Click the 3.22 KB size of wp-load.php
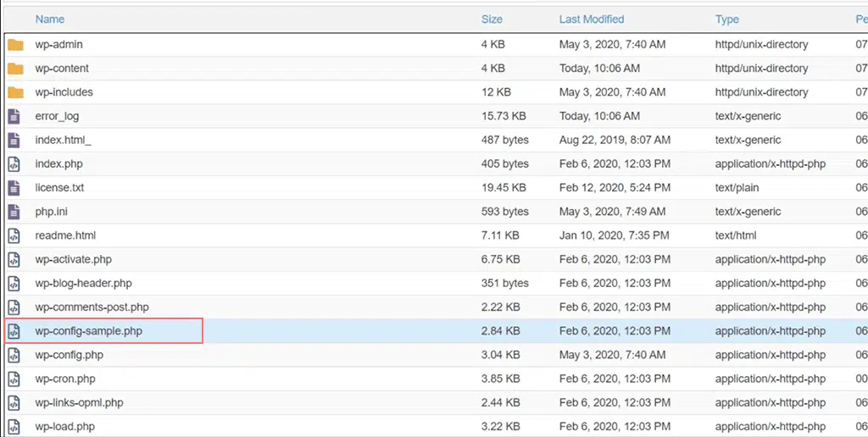 (500, 426)
